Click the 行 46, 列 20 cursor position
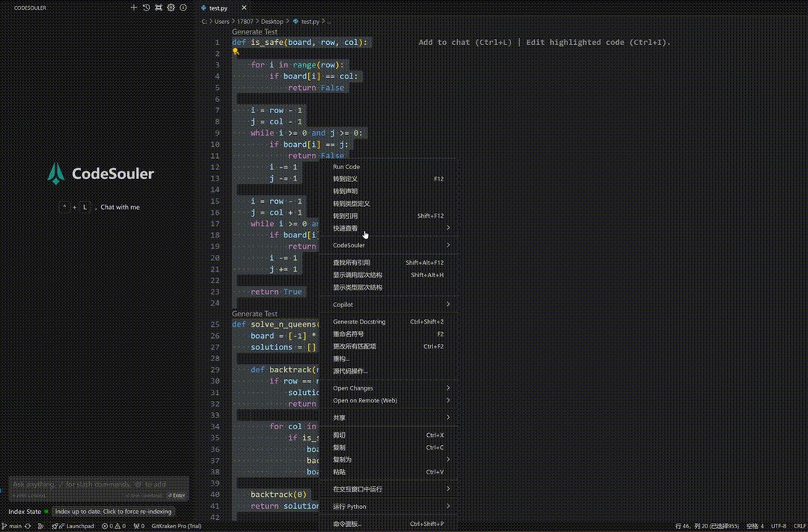The width and height of the screenshot is (808, 532). [x=708, y=526]
